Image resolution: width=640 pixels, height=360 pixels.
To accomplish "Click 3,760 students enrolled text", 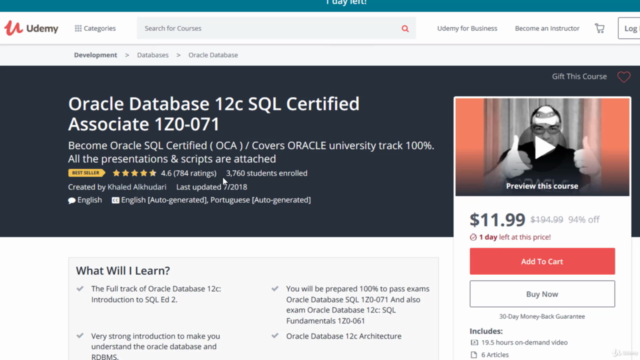I will [x=267, y=173].
